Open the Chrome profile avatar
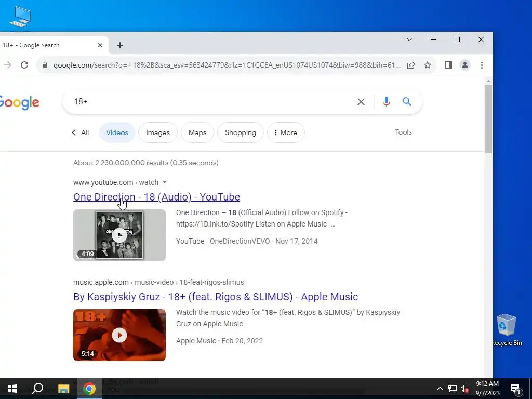Viewport: 532px width, 399px height. (465, 65)
